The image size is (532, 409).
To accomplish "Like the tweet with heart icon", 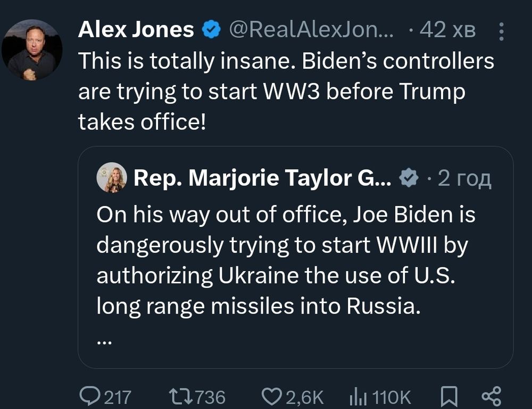I will tap(273, 396).
